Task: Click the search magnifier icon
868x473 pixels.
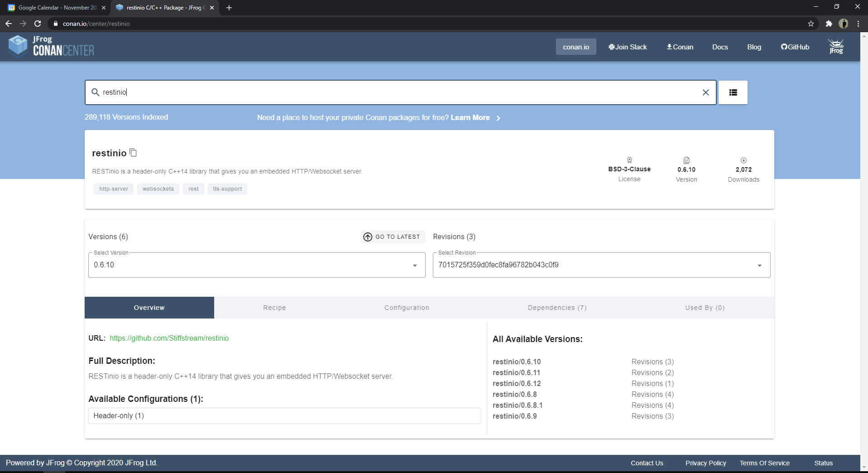Action: coord(95,92)
